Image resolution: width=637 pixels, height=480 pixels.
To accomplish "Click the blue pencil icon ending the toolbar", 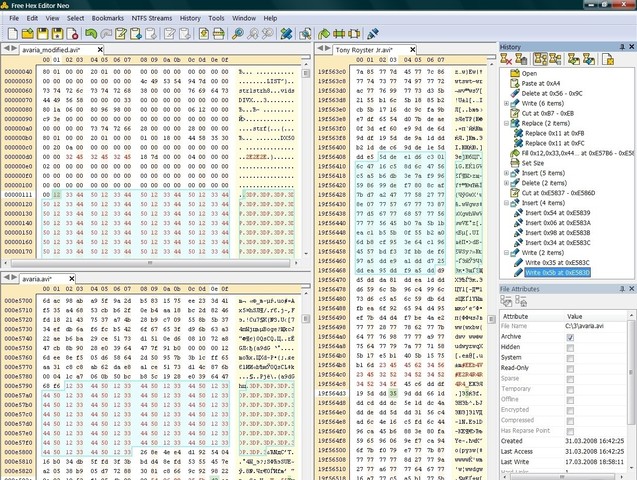I will click(373, 34).
